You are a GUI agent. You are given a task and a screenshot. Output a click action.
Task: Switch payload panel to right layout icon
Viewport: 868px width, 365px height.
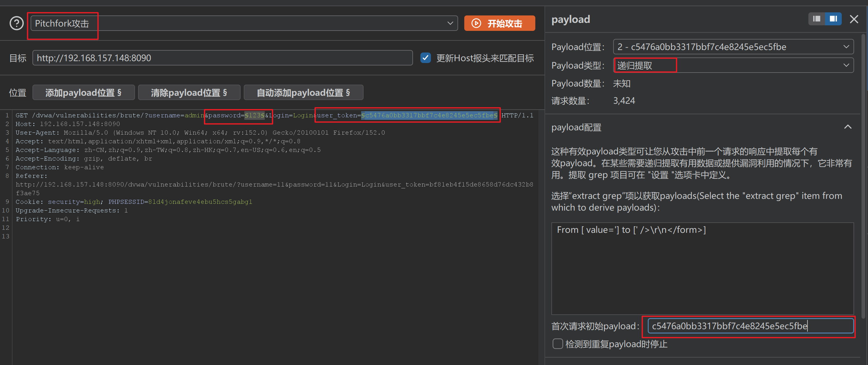click(833, 19)
